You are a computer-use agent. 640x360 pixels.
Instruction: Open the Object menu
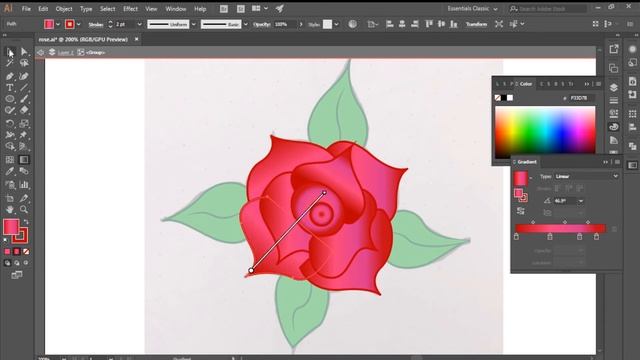[64, 9]
